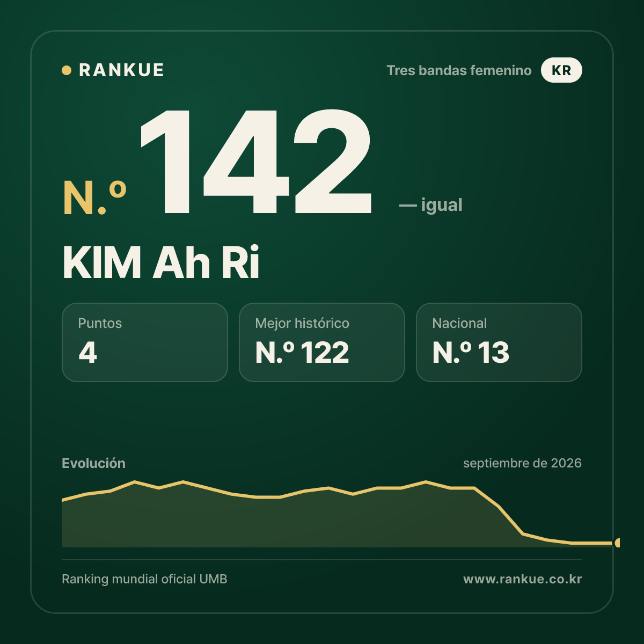Open the Mejor histórico stat card
This screenshot has height=644, width=644.
click(x=322, y=342)
